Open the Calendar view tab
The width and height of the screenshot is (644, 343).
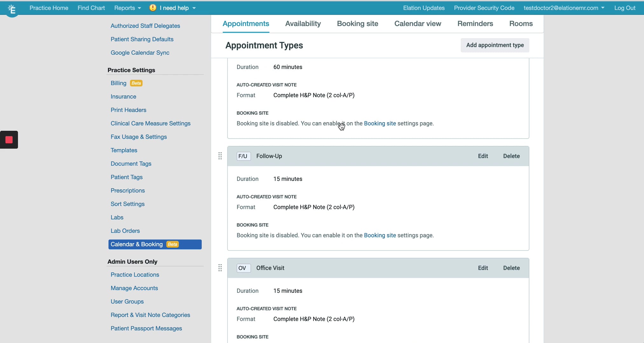pos(418,24)
